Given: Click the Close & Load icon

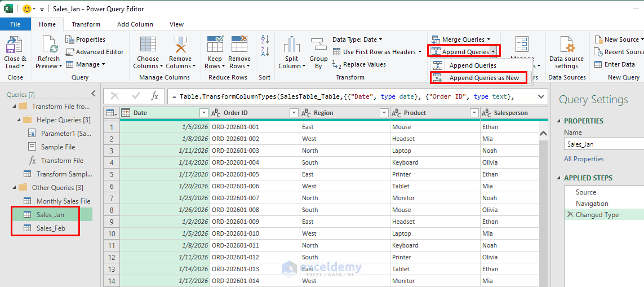Looking at the screenshot, I should [x=15, y=45].
